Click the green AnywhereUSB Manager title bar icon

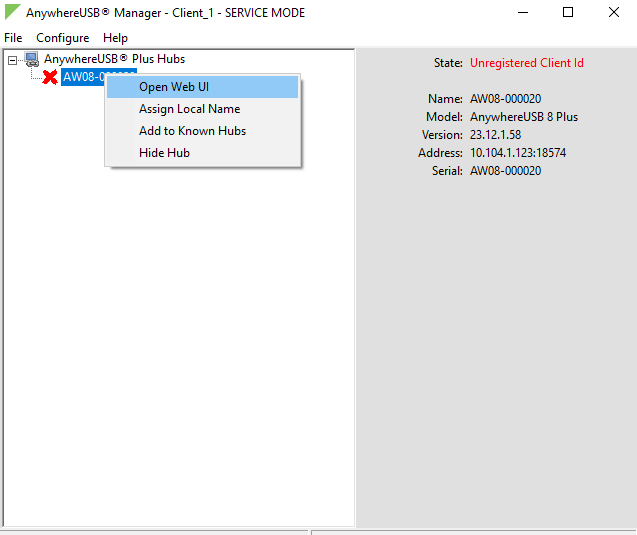click(x=13, y=12)
